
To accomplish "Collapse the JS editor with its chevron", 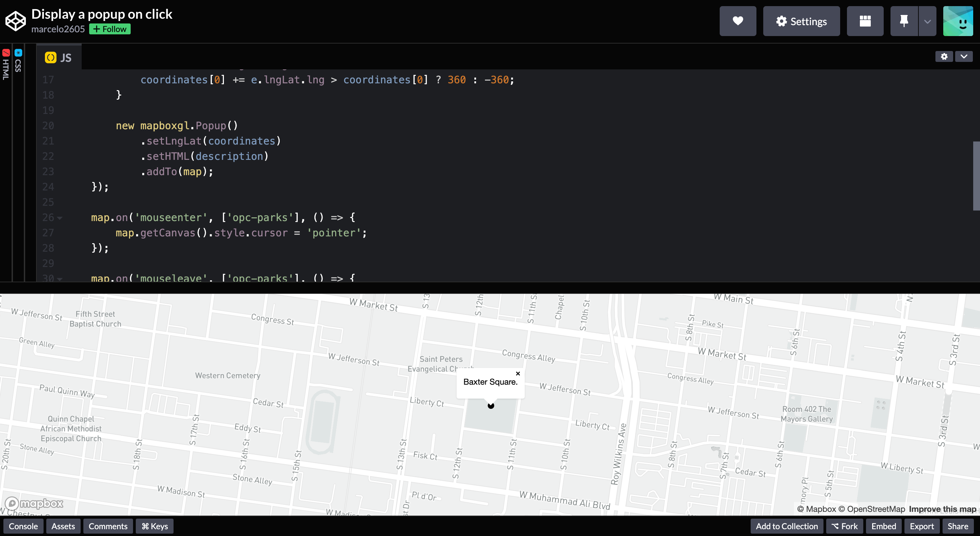I will click(x=964, y=56).
